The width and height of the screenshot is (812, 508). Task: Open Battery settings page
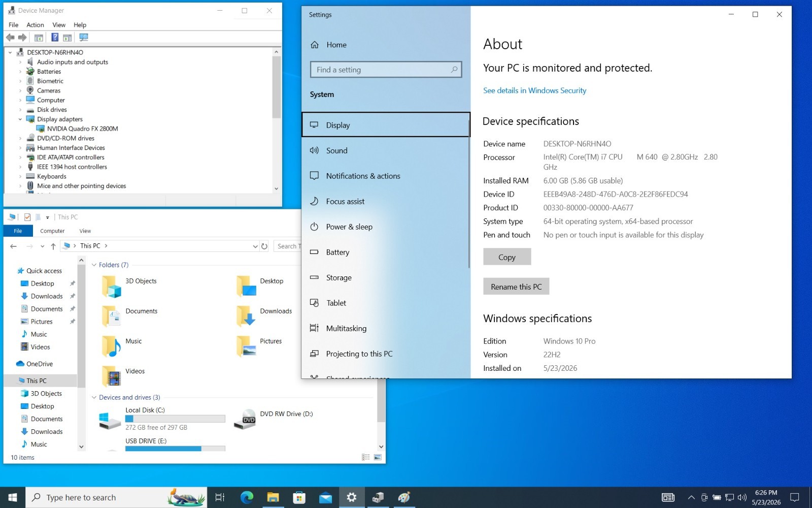tap(386, 252)
